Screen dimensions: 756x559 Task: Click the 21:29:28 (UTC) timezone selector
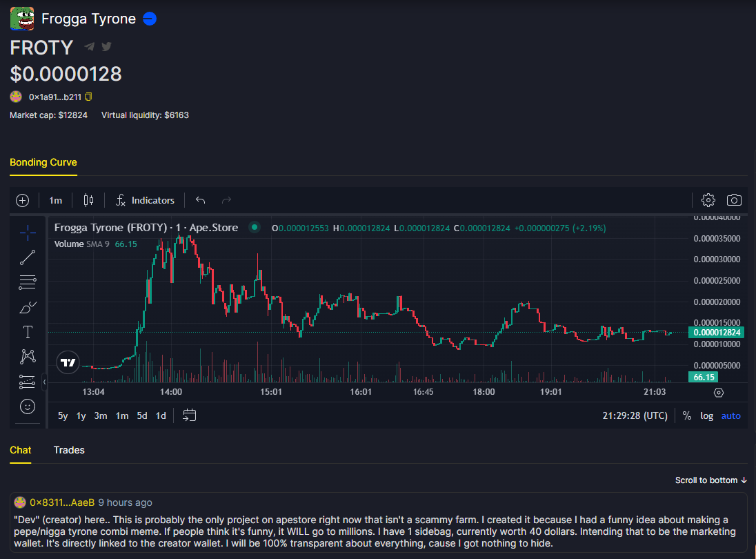[635, 415]
